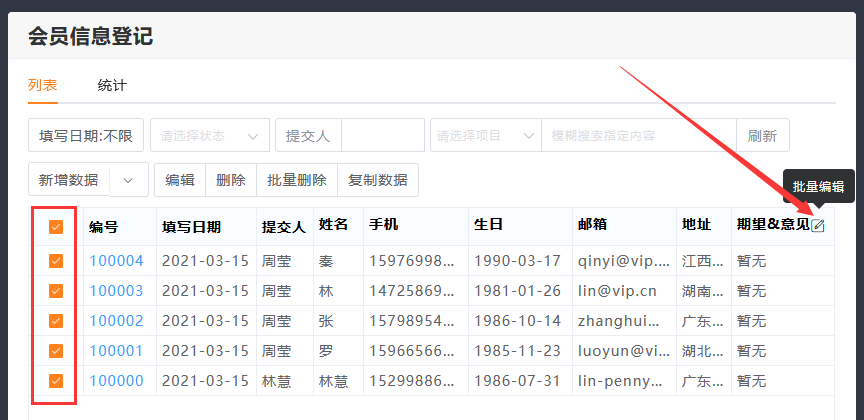Click the 批量删除 button
This screenshot has height=420, width=864.
(297, 180)
